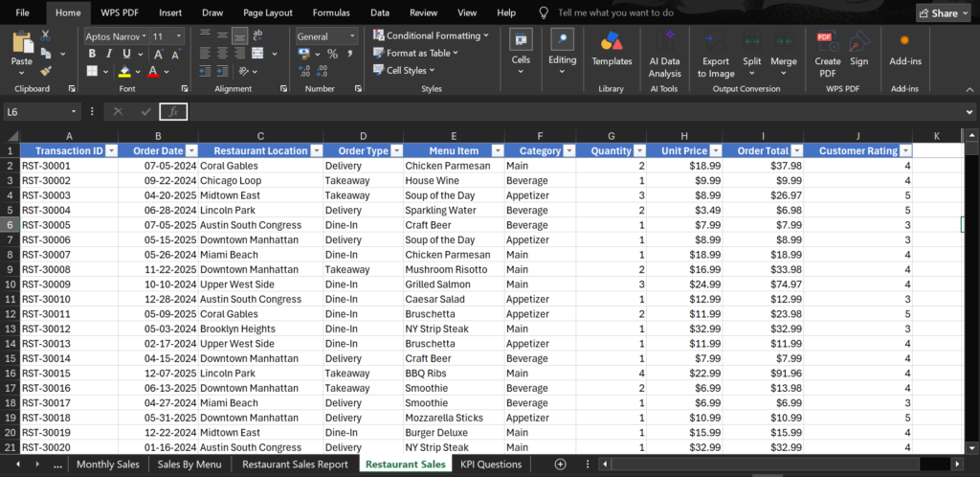Open Font settings dialog launcher

[185, 89]
